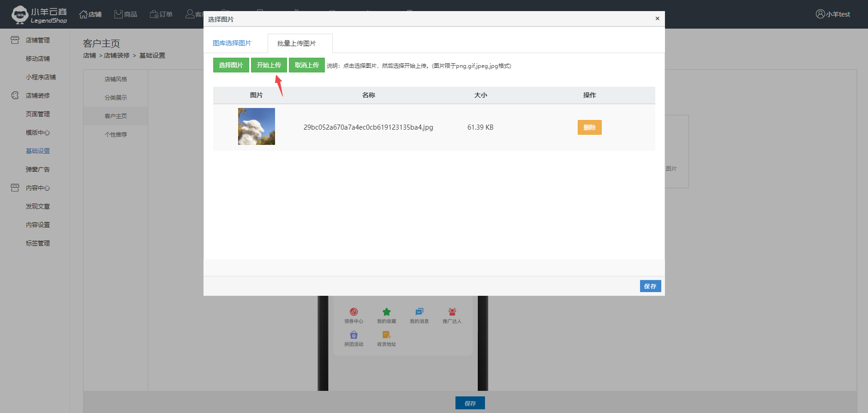
Task: Click the 小羊test user account icon
Action: pyautogui.click(x=820, y=14)
